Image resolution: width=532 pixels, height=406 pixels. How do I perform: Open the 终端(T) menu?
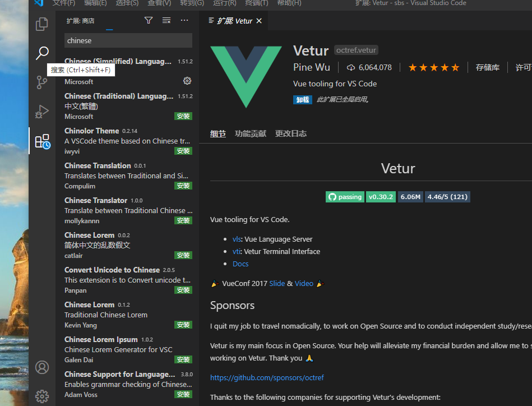[257, 3]
